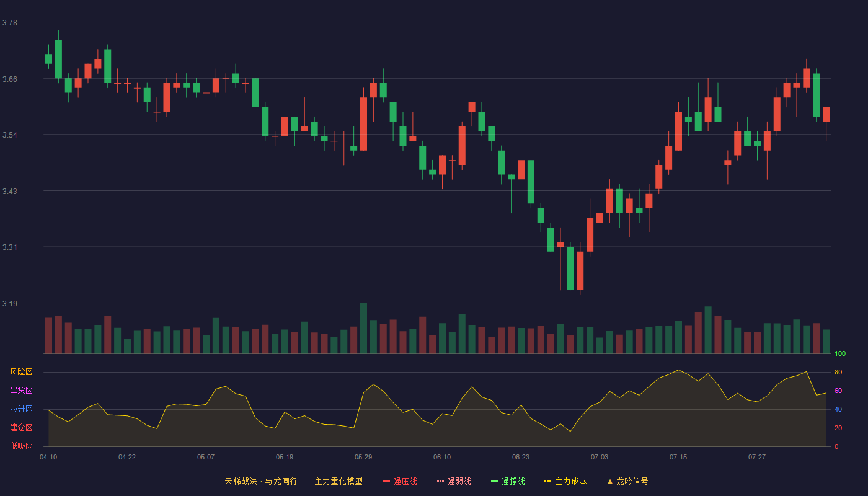This screenshot has width=868, height=496.
Task: Click the red 20 indicator axis value
Action: point(838,428)
